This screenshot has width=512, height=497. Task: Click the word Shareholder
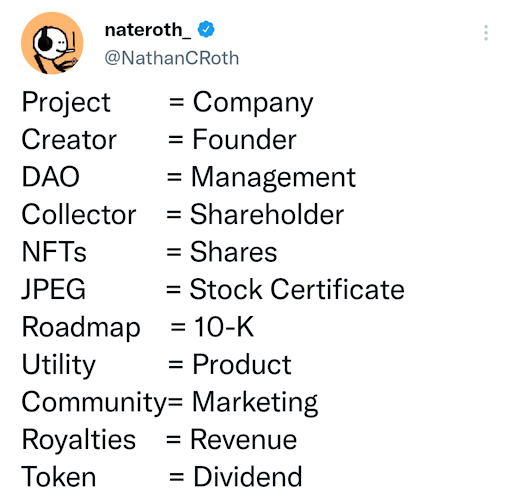pos(267,214)
